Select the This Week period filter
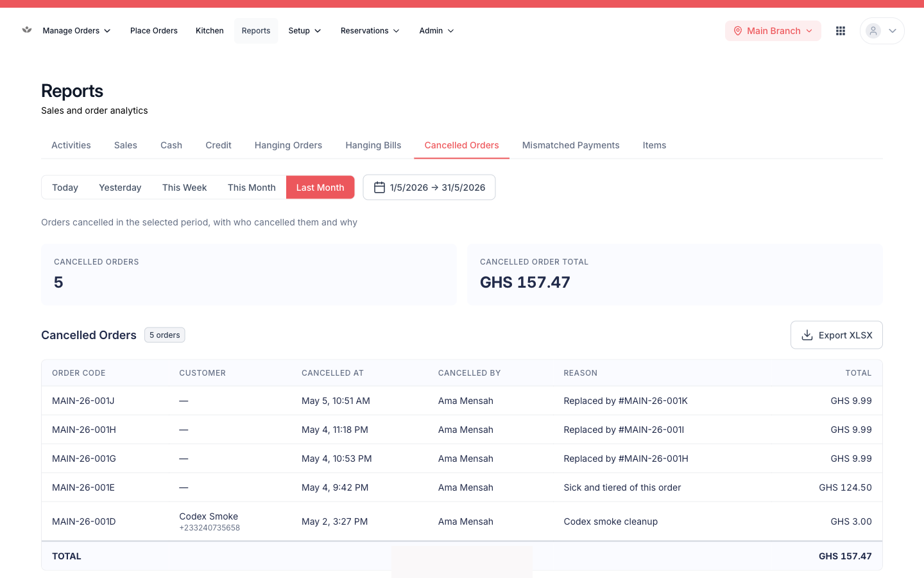 coord(185,188)
